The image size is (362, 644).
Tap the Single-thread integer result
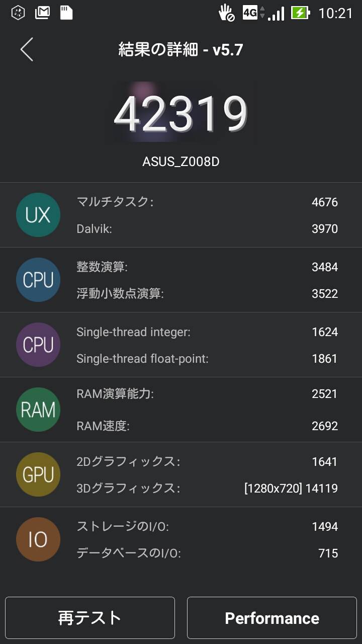click(206, 332)
